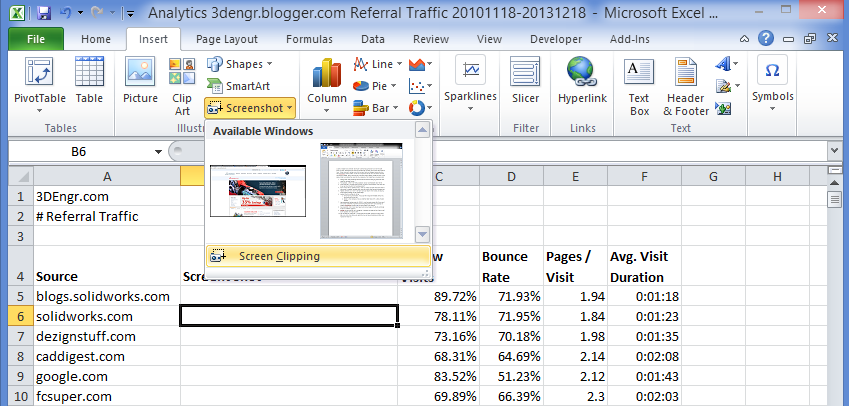Insert a SmartArt graphic
The height and width of the screenshot is (406, 849).
point(238,86)
